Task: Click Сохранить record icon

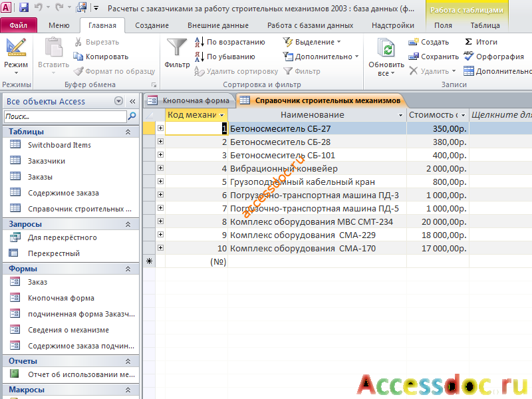Action: pos(414,57)
